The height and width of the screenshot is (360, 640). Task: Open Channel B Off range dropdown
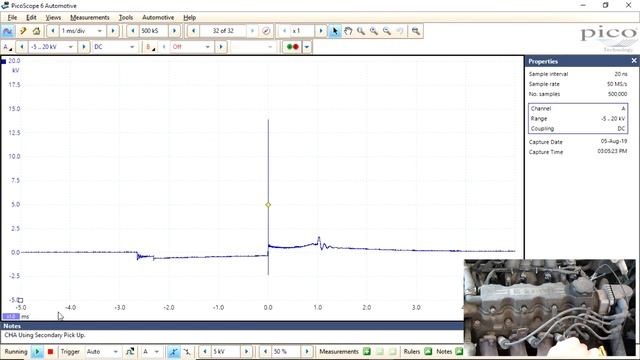coord(207,47)
